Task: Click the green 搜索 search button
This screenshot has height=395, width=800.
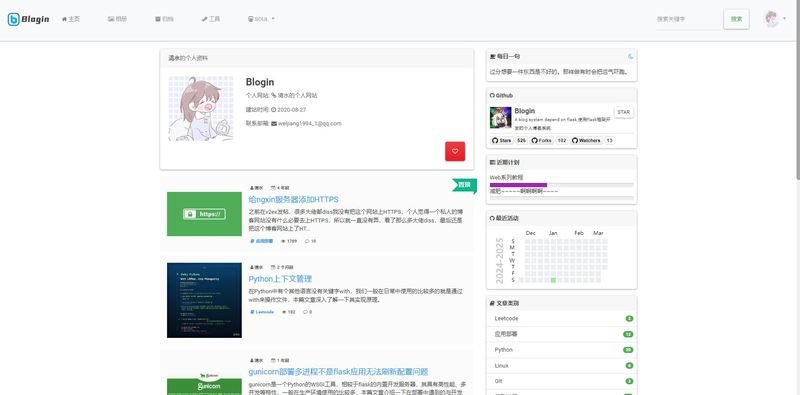Action: pos(736,19)
